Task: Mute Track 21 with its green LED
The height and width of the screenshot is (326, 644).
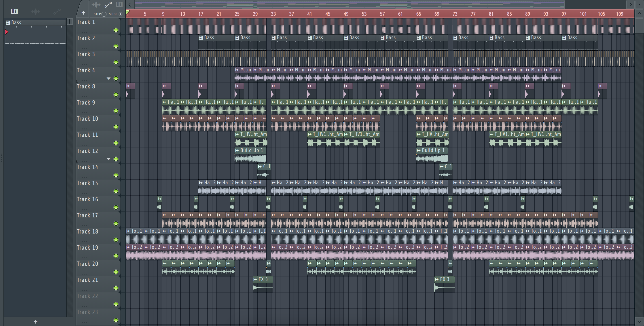Action: click(x=116, y=288)
